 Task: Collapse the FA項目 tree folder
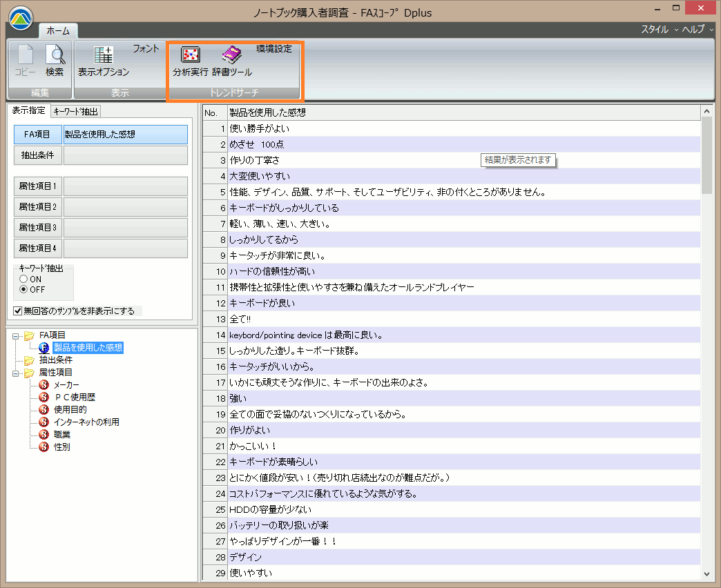[x=16, y=336]
